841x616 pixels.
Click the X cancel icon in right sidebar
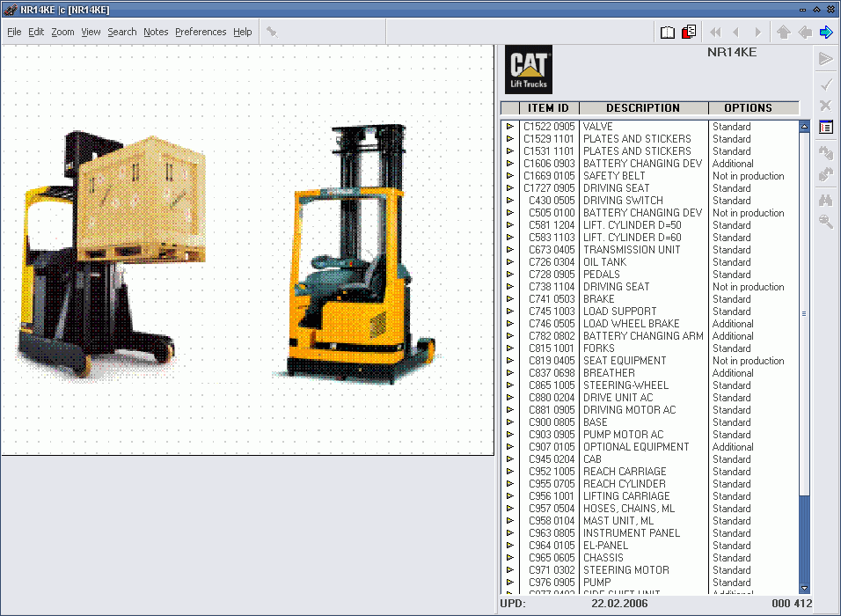click(x=826, y=105)
